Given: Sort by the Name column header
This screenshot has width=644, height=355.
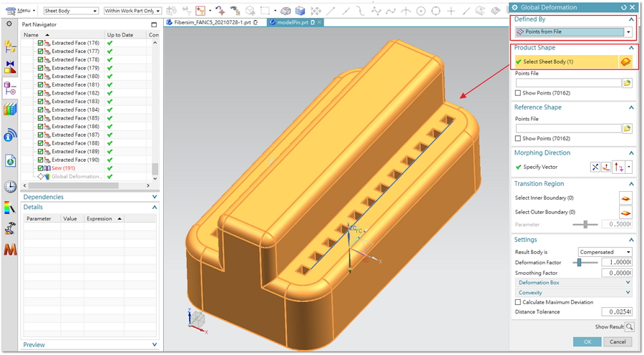Looking at the screenshot, I should coord(63,35).
